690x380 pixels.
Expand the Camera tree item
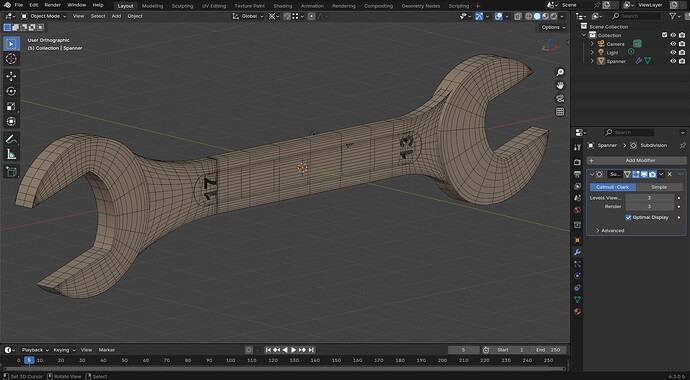(592, 44)
